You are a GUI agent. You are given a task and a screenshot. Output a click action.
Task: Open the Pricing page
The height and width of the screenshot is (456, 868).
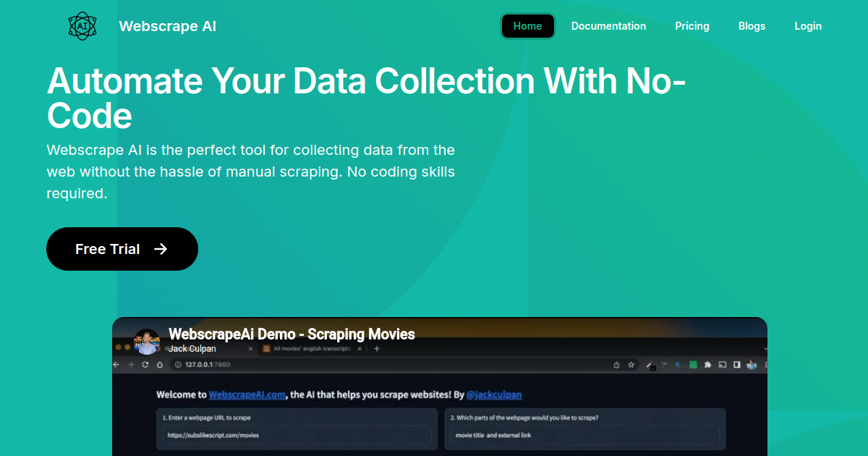pyautogui.click(x=692, y=26)
